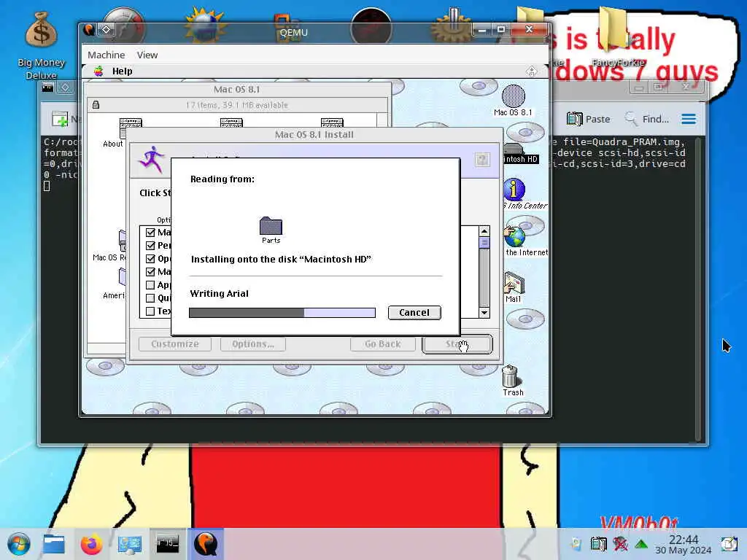Open the terminal hamburger menu
Screen dimensions: 747x560
[x=689, y=119]
